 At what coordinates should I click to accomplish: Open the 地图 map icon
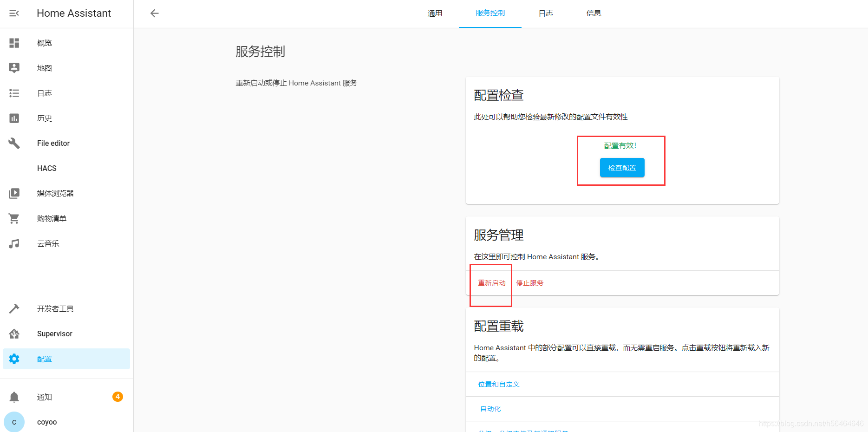click(14, 68)
